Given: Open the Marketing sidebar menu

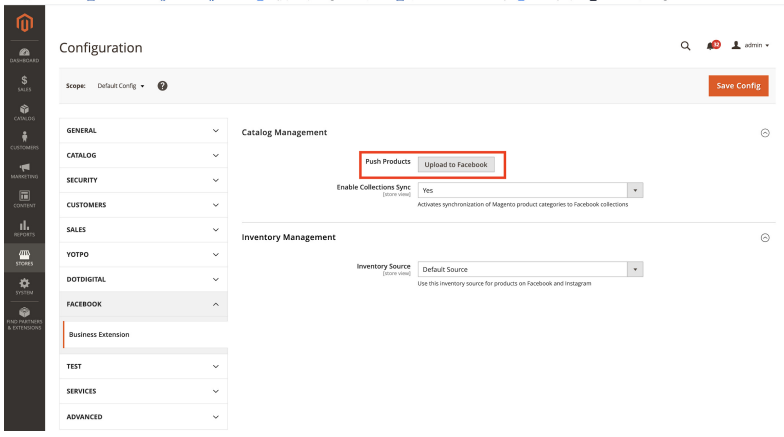Looking at the screenshot, I should pyautogui.click(x=24, y=170).
